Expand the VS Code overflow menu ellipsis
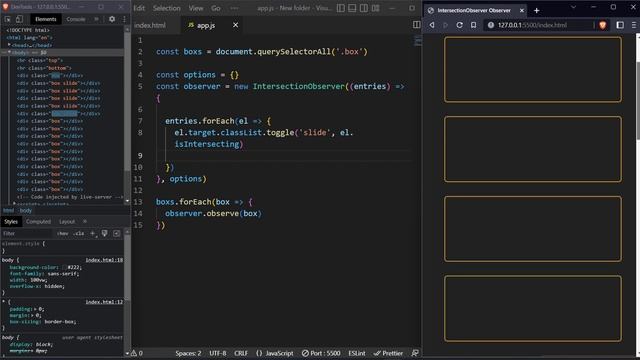 234,8
